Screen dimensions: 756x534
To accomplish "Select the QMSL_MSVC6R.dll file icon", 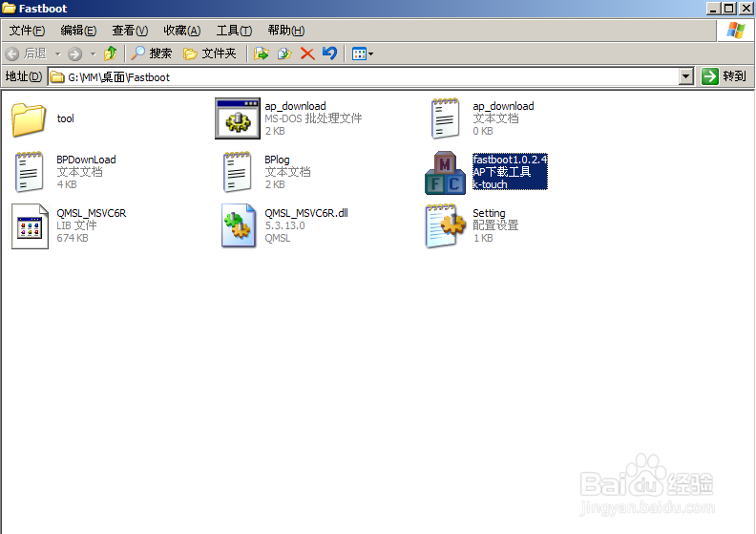I will click(239, 225).
